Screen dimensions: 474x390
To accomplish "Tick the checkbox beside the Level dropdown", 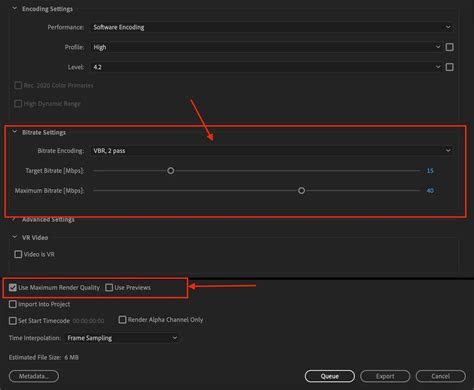I will point(449,67).
